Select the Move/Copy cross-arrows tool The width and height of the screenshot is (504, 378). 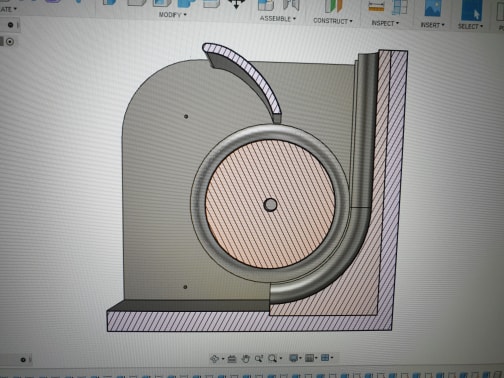pos(236,4)
